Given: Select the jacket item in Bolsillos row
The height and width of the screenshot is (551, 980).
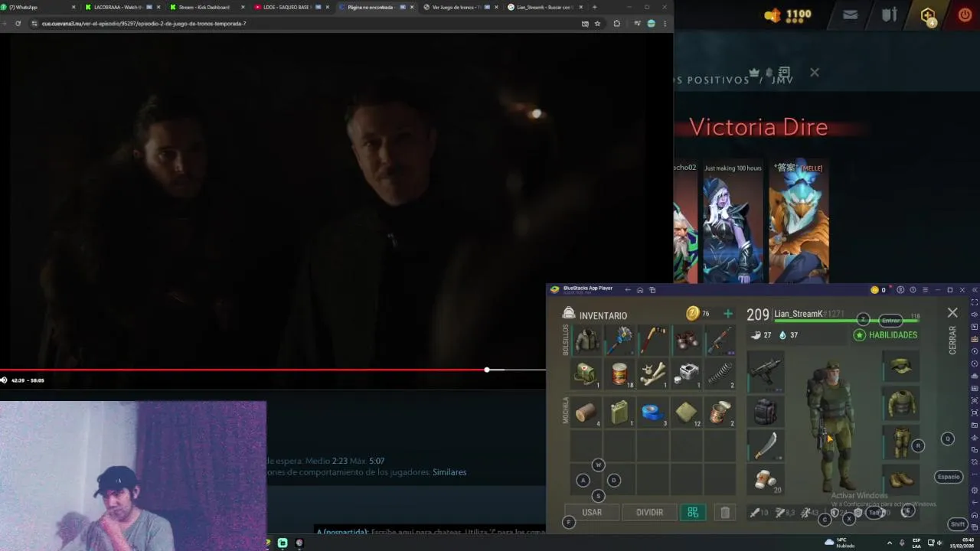Looking at the screenshot, I should coord(587,340).
